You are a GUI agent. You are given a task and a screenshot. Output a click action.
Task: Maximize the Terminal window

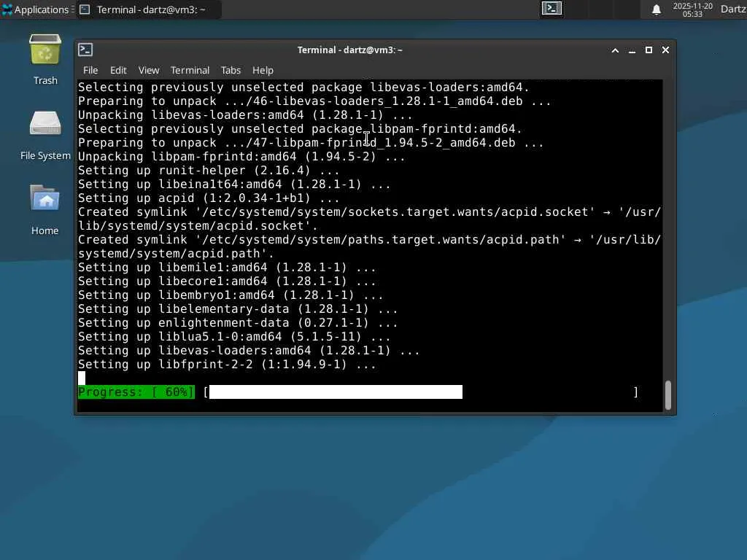pyautogui.click(x=649, y=50)
